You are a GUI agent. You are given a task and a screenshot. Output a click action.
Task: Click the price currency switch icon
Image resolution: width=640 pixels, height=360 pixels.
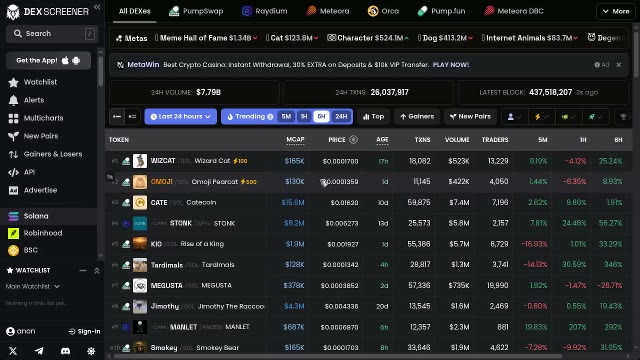[x=353, y=140]
